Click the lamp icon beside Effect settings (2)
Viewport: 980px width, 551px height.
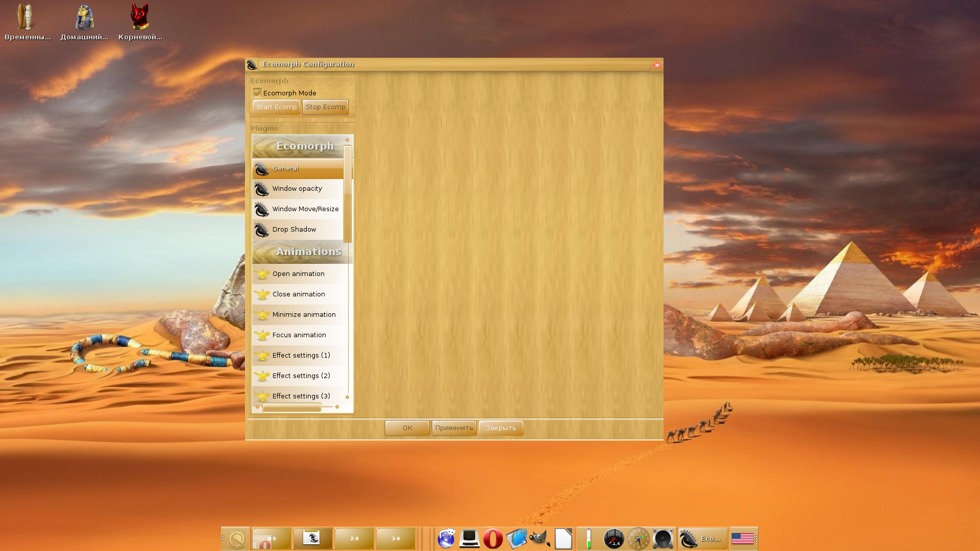(262, 376)
